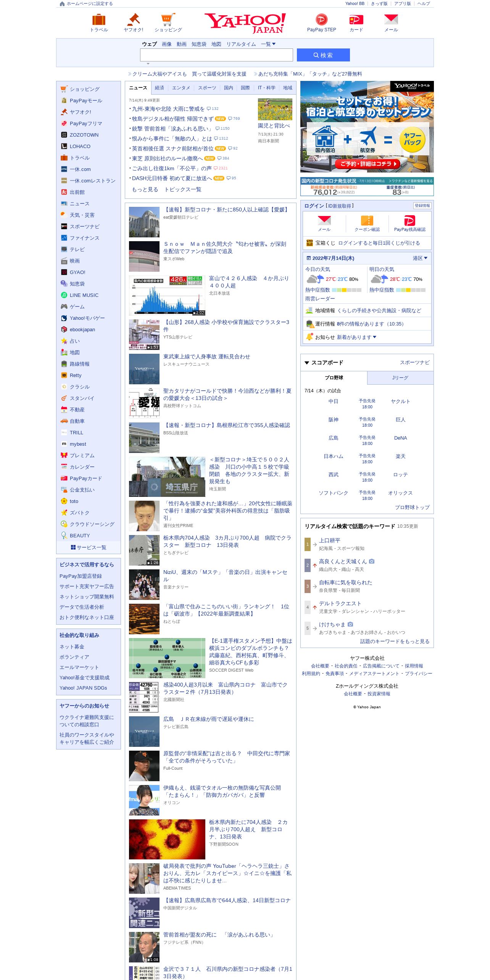Open もっと見る under news topics
Image resolution: width=490 pixels, height=980 pixels.
pos(145,190)
